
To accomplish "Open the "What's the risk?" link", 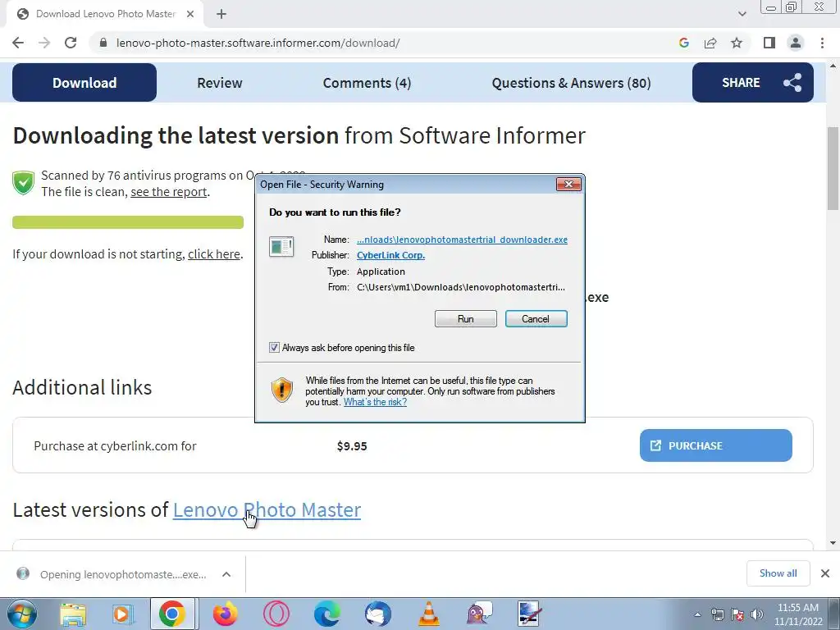I will [x=375, y=402].
